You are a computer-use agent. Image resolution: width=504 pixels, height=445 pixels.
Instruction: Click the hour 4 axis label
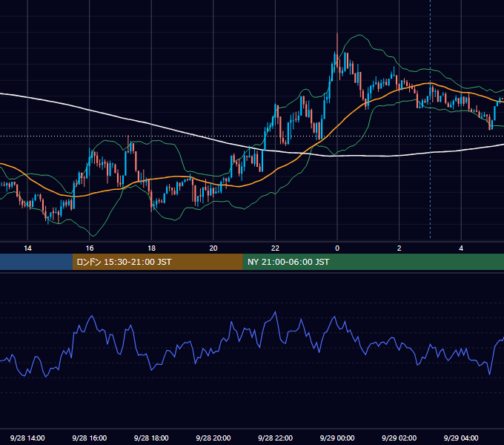coord(461,248)
